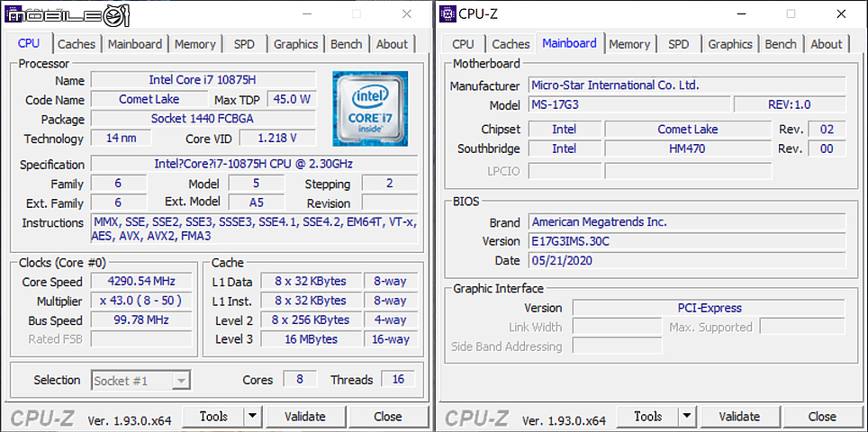Show About tab in right window
The width and height of the screenshot is (868, 432).
click(x=827, y=44)
